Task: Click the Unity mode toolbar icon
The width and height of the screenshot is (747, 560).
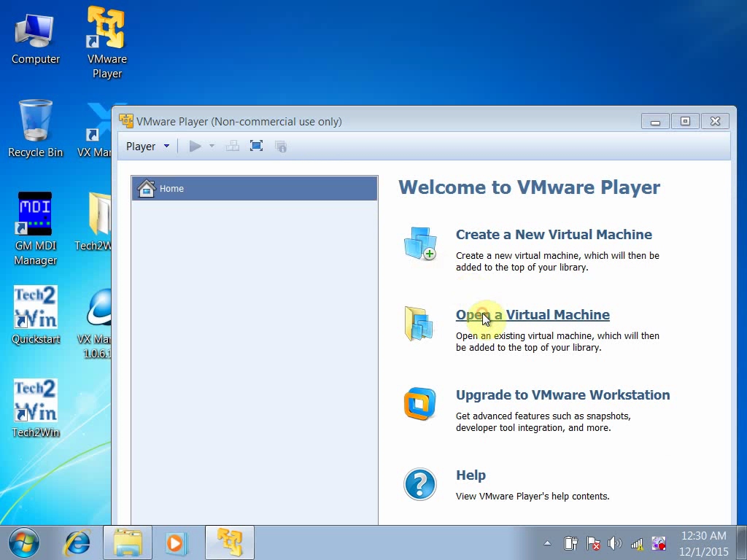Action: point(281,146)
